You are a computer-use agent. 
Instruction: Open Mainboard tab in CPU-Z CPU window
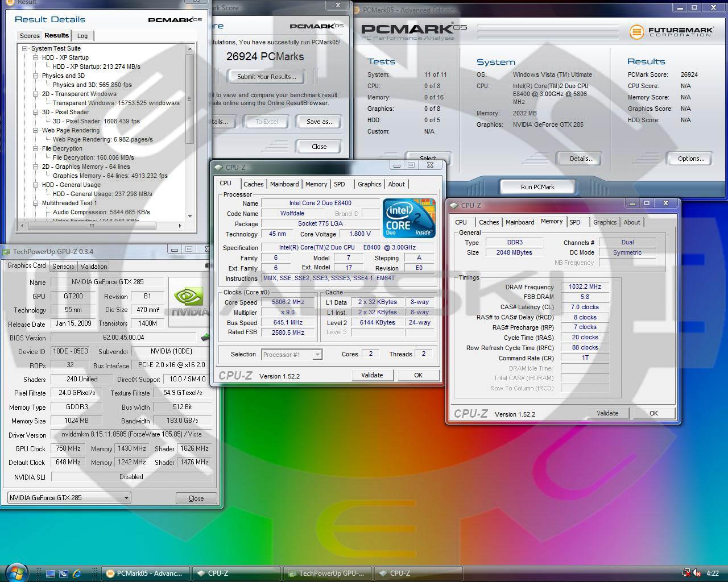point(284,184)
